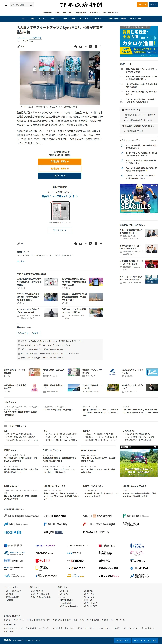Expand the ビジネス navigation dropdown
The width and height of the screenshot is (162, 644).
click(43, 19)
